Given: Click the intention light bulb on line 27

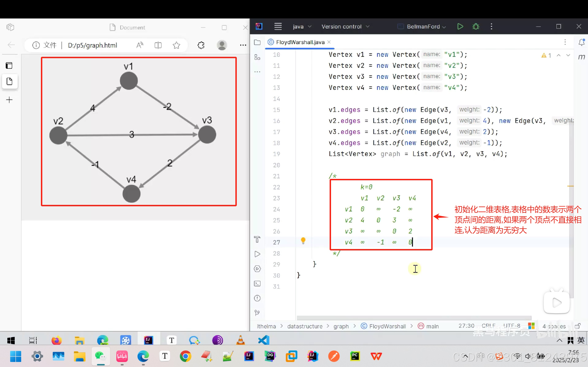Looking at the screenshot, I should 303,241.
